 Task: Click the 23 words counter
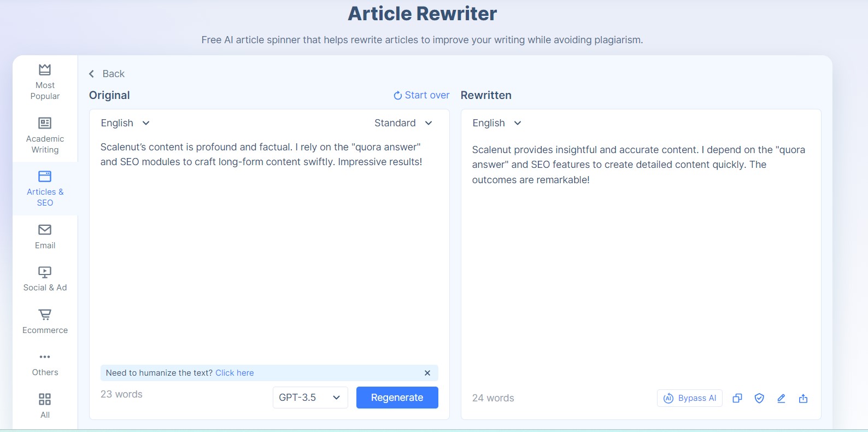121,394
